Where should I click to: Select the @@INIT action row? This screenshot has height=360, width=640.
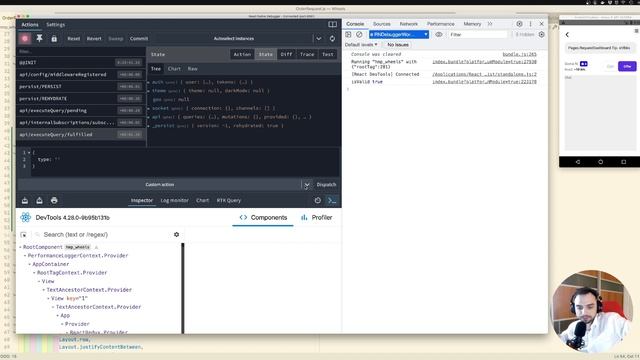click(81, 62)
